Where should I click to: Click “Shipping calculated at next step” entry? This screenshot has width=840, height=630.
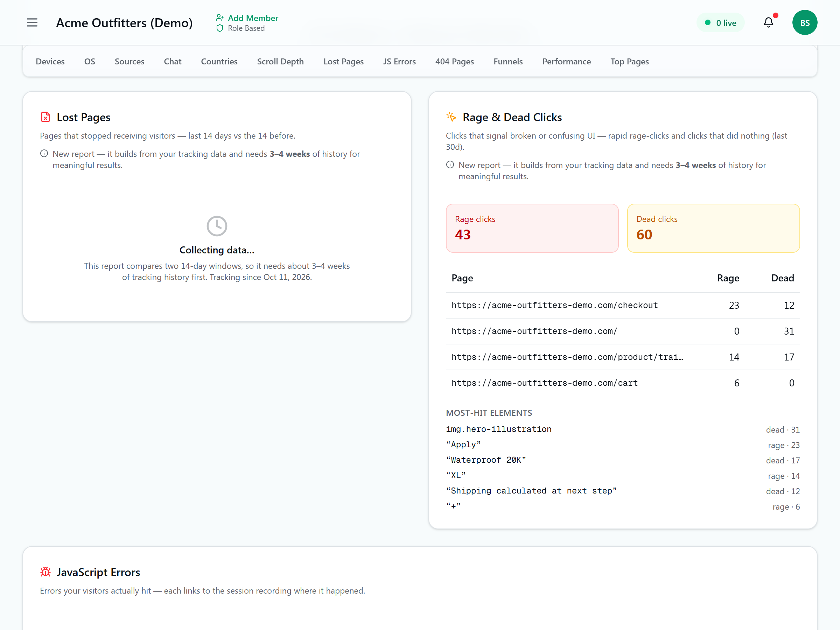click(x=623, y=491)
